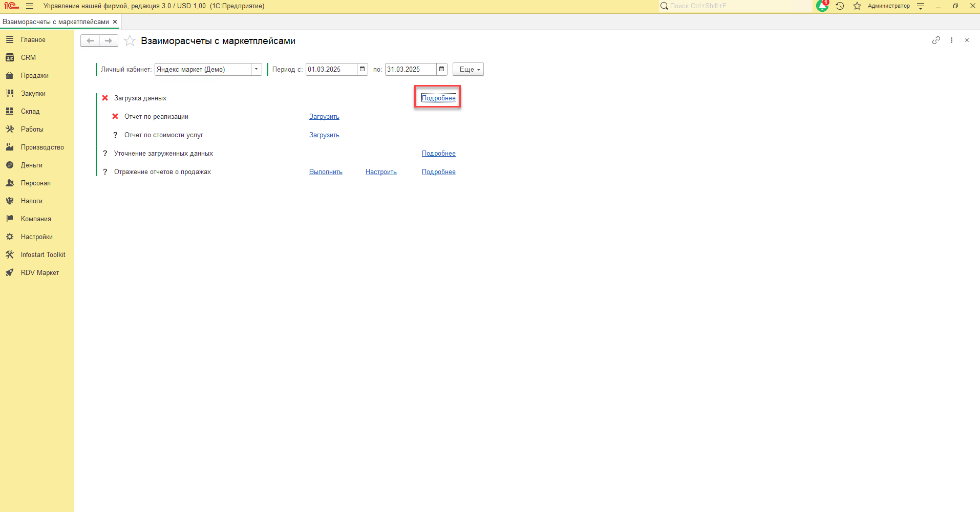
Task: Add page to favorites with star icon
Action: coord(130,41)
